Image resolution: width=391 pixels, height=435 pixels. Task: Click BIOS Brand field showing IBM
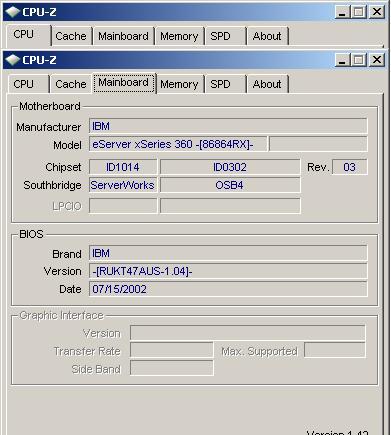(x=228, y=253)
